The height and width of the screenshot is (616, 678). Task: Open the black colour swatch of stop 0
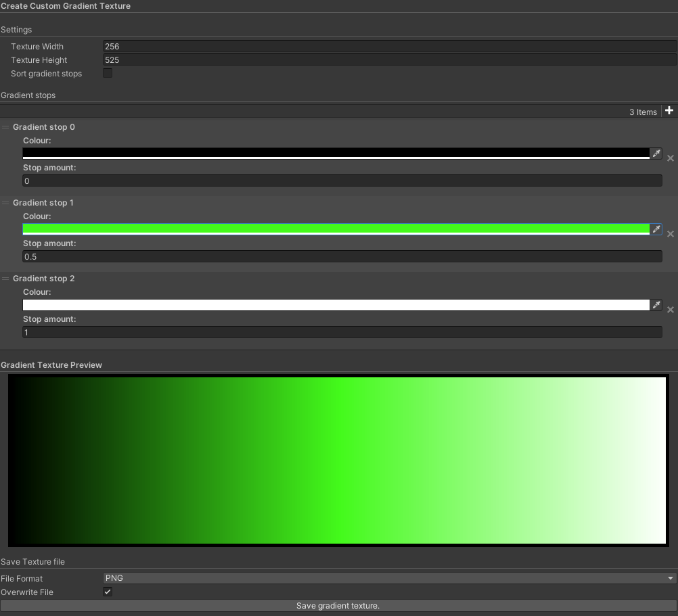[x=336, y=153]
